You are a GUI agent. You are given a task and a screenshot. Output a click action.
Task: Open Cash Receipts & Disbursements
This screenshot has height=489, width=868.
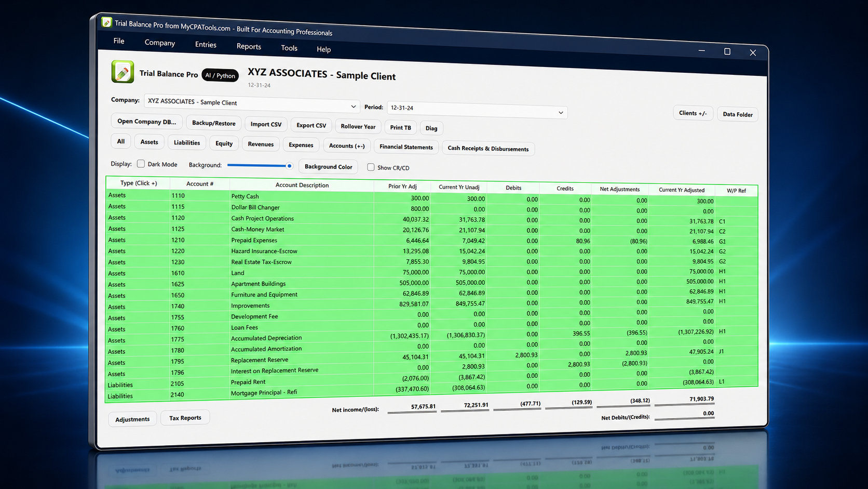pyautogui.click(x=488, y=149)
